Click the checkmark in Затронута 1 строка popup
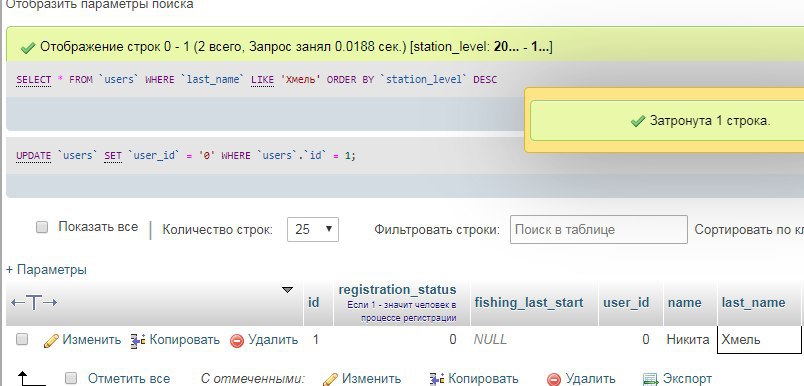This screenshot has height=386, width=804. [638, 121]
